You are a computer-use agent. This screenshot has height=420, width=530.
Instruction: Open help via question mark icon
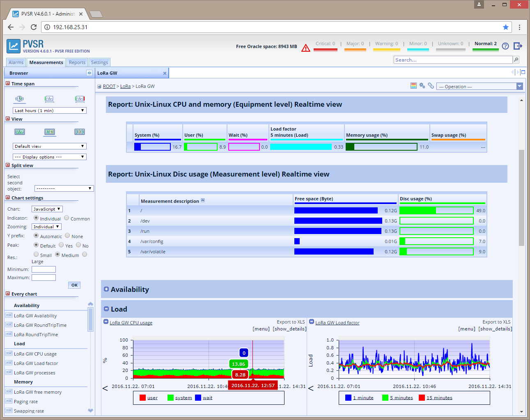(x=505, y=46)
